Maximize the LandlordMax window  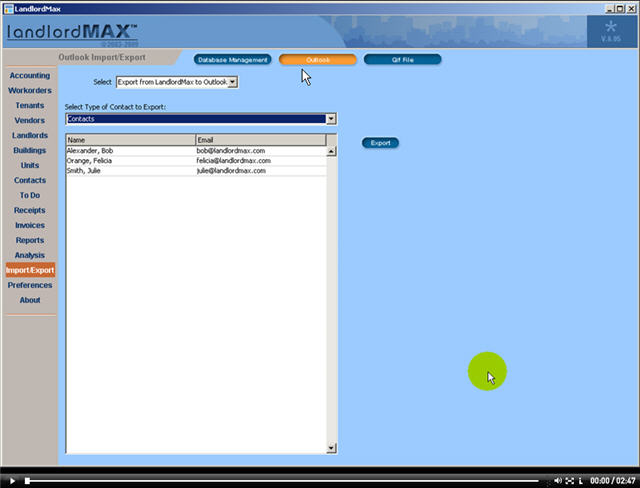point(620,9)
